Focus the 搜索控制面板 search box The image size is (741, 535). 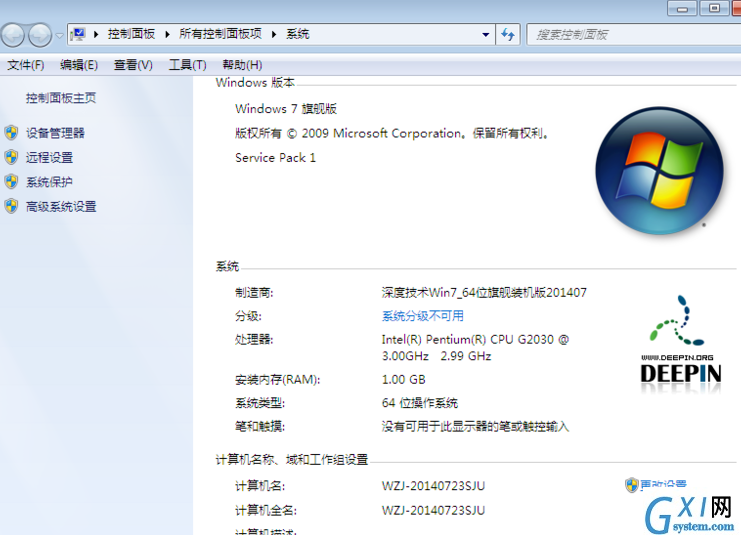[x=633, y=35]
